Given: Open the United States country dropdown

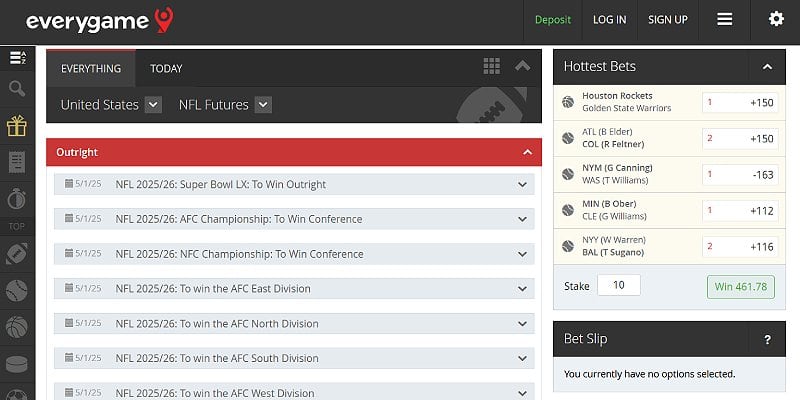Looking at the screenshot, I should tap(153, 104).
